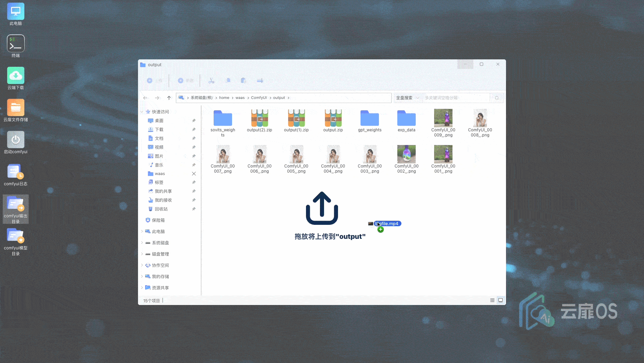Screen dimensions: 644x363
Task: Click the keyword search input field
Action: (x=456, y=98)
